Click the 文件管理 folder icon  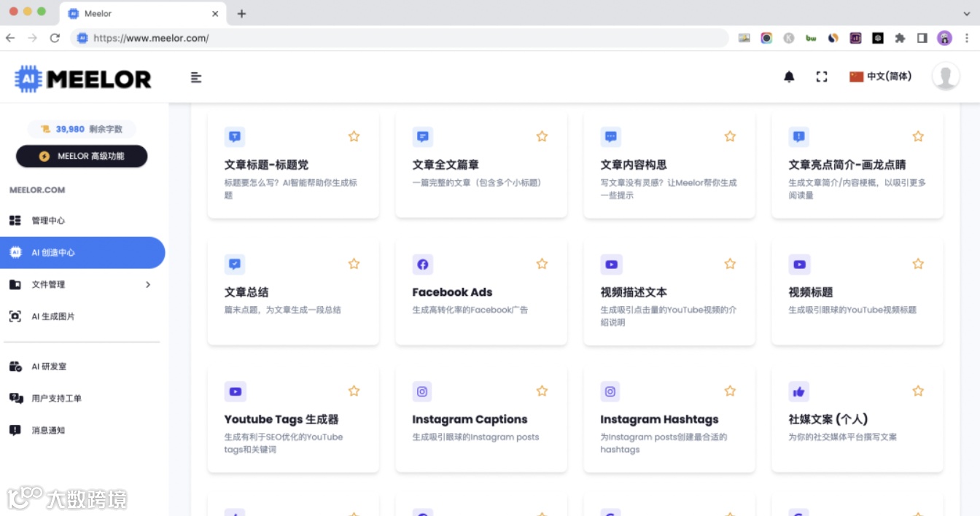click(x=15, y=285)
